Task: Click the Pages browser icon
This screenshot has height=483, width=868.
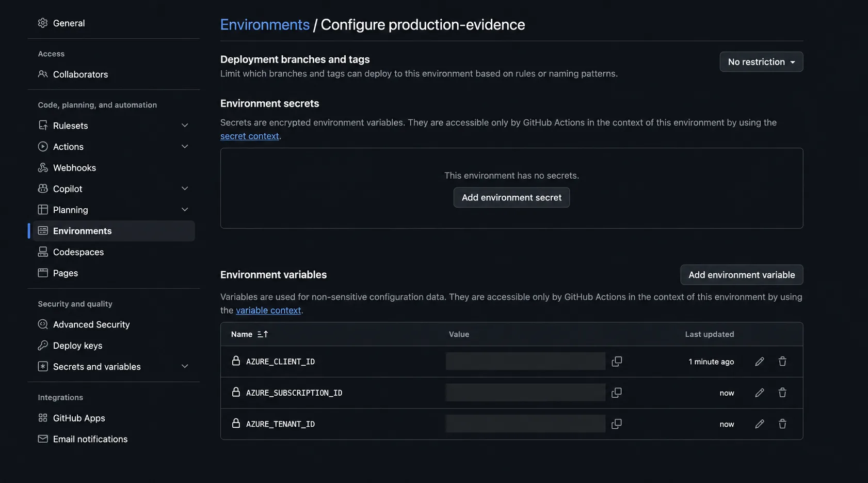Action: pos(43,273)
